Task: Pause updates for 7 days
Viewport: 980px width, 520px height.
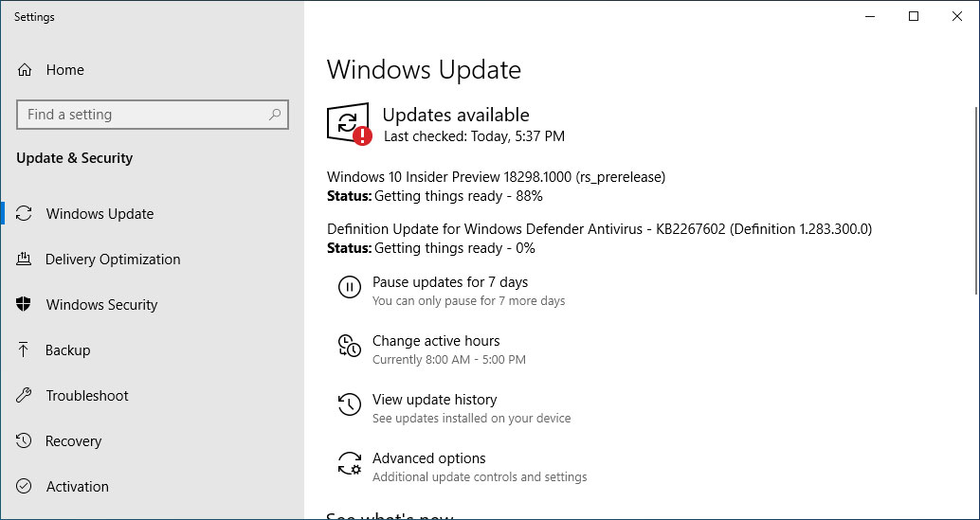Action: [x=450, y=282]
